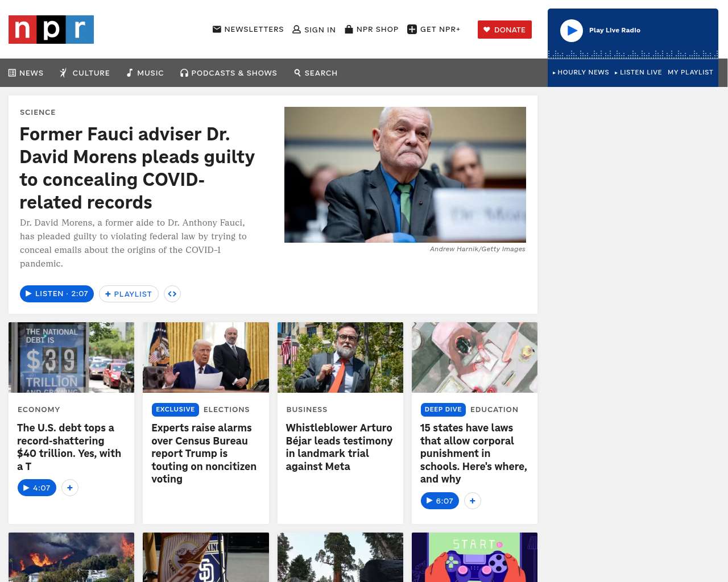Play the 4:07 U.S. debt audio
Viewport: 728px width, 582px height.
pos(37,488)
